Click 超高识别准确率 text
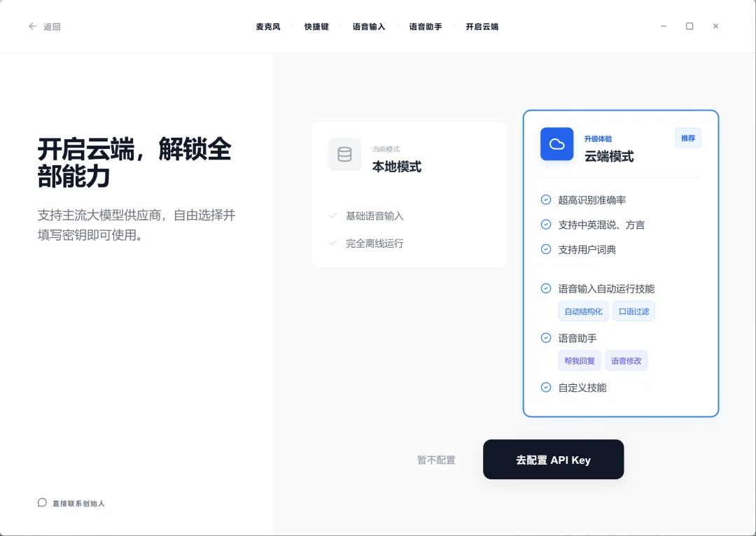This screenshot has width=756, height=536. tap(592, 200)
